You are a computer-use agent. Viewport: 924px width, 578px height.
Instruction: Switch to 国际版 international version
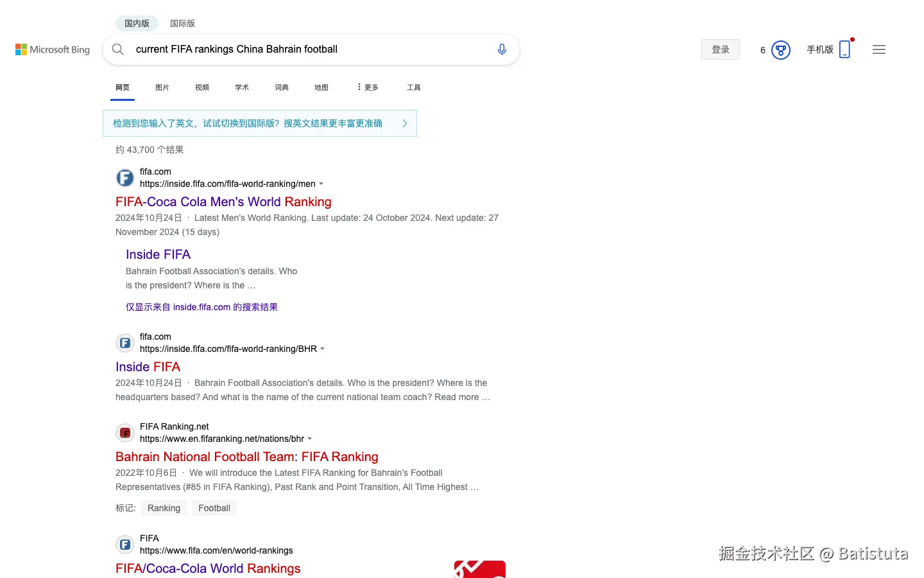182,23
